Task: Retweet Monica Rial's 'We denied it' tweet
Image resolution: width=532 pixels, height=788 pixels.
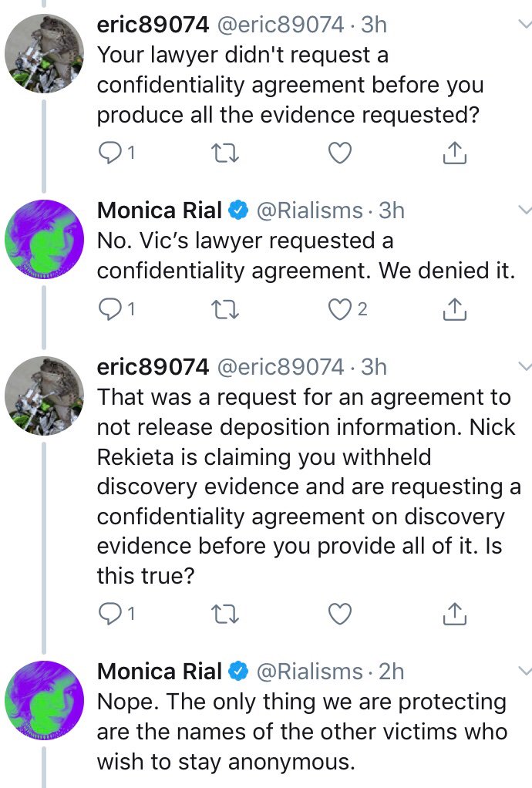Action: point(224,308)
